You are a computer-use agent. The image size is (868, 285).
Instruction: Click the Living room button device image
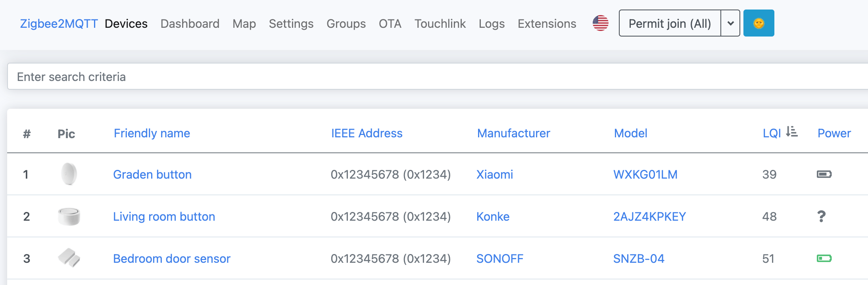pyautogui.click(x=69, y=216)
